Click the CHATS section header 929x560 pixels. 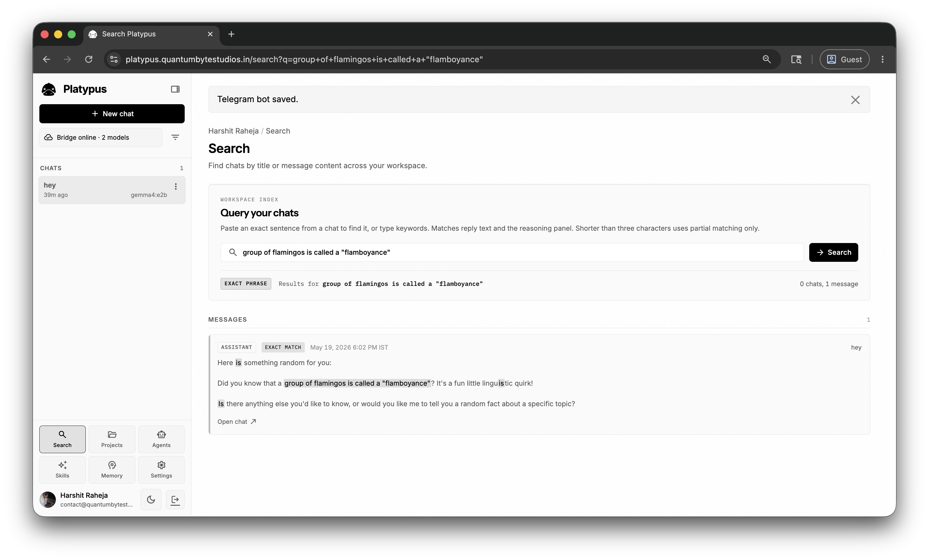[x=51, y=168]
